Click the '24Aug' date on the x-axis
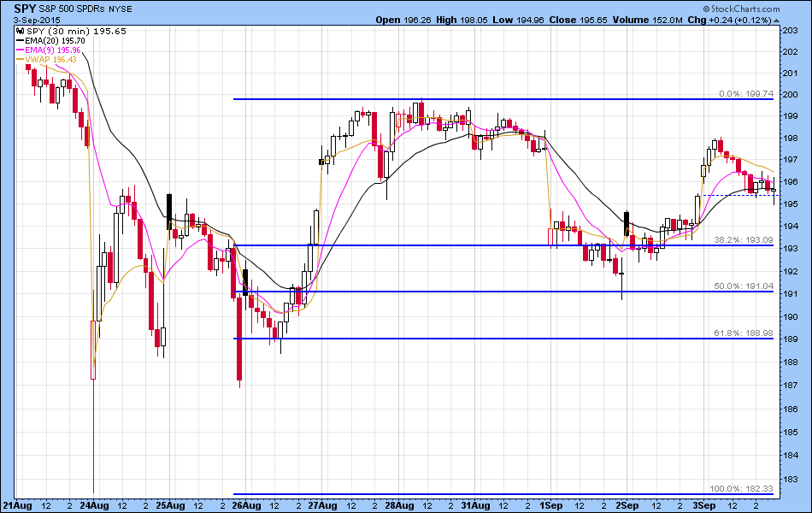Viewport: 812px width, 513px height. (94, 505)
